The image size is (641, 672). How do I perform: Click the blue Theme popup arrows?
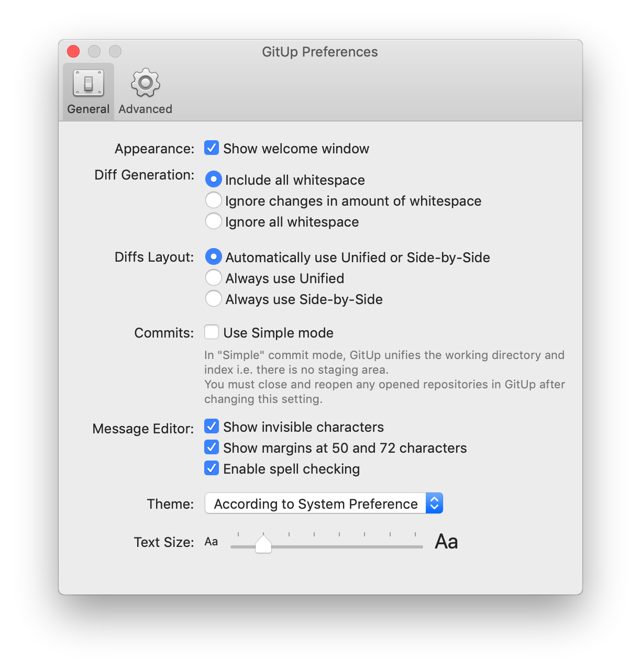coord(434,503)
